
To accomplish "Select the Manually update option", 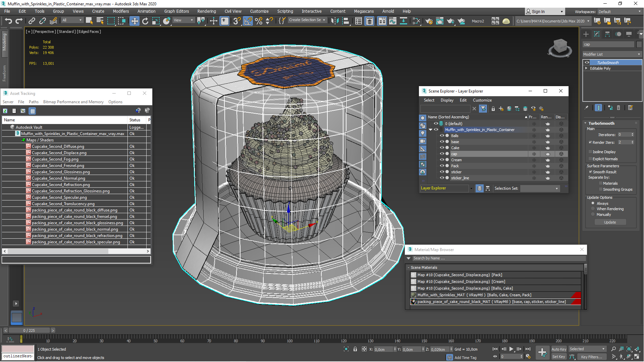I will coord(593,214).
